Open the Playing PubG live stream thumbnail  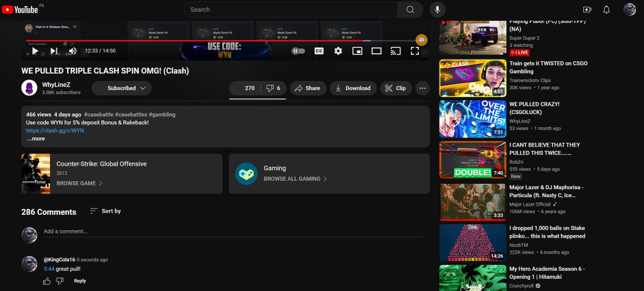click(x=472, y=38)
